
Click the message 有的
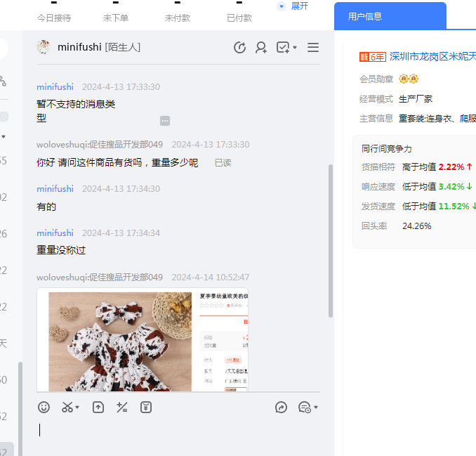(46, 207)
